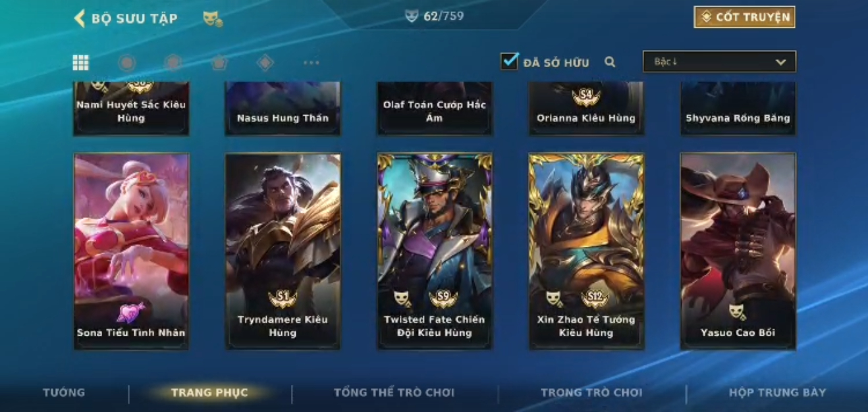Viewport: 868px width, 412px height.
Task: Switch to the Tổng Thể Trò Chơi tab
Action: point(394,392)
